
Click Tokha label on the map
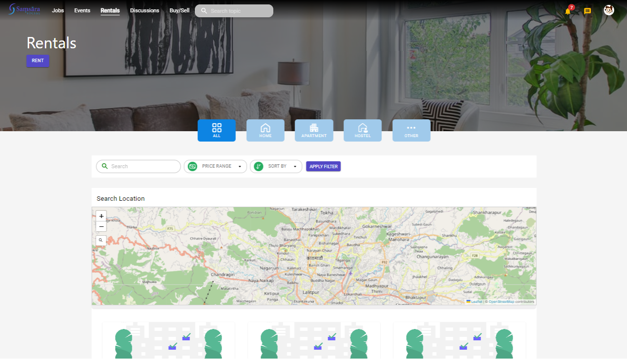point(327,213)
